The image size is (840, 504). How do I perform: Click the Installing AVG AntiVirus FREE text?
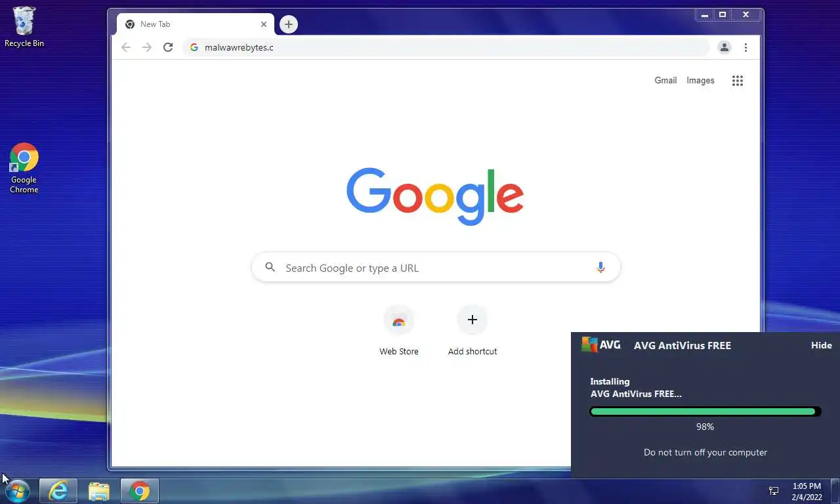[x=636, y=387]
